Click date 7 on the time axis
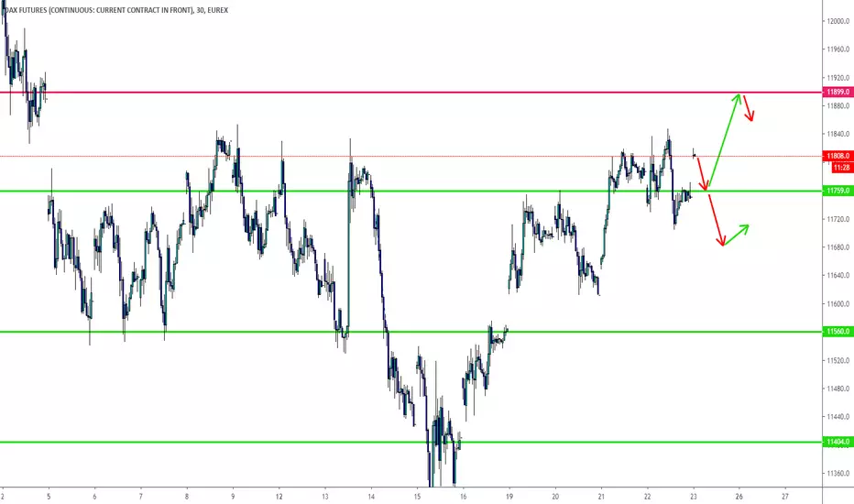The image size is (854, 504). 140,497
